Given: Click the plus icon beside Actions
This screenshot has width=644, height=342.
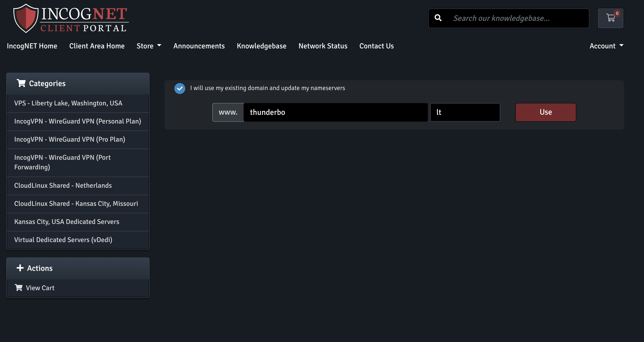Looking at the screenshot, I should 20,268.
